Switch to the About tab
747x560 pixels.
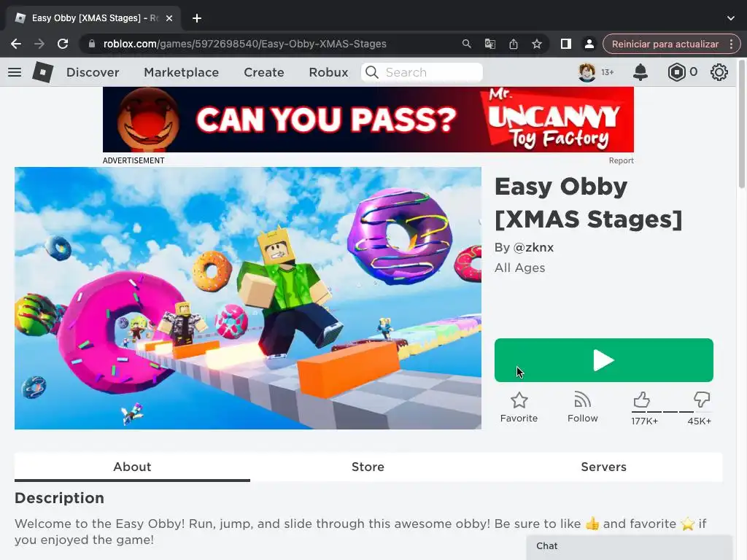click(x=132, y=467)
